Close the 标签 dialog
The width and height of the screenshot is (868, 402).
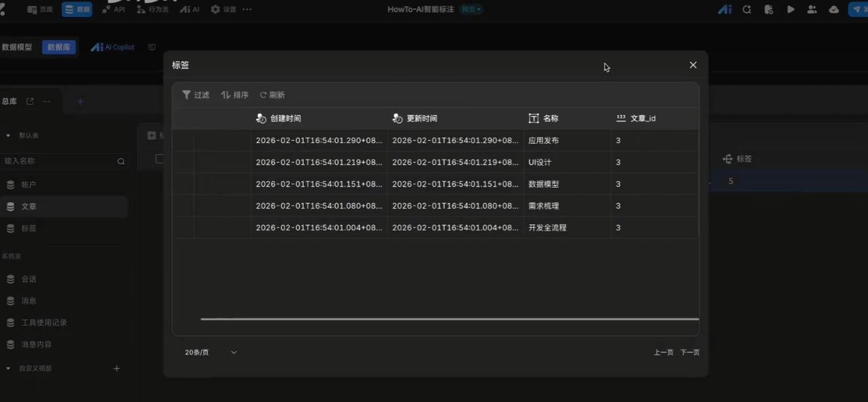coord(693,65)
